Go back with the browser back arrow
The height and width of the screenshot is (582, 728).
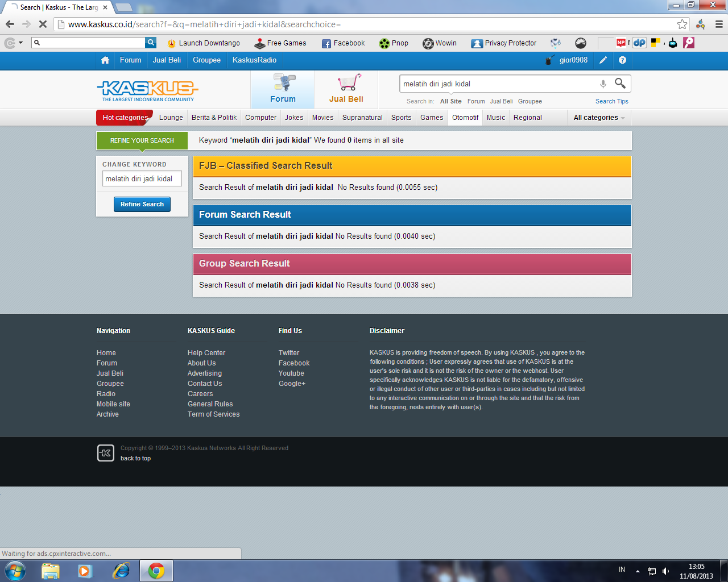point(10,24)
